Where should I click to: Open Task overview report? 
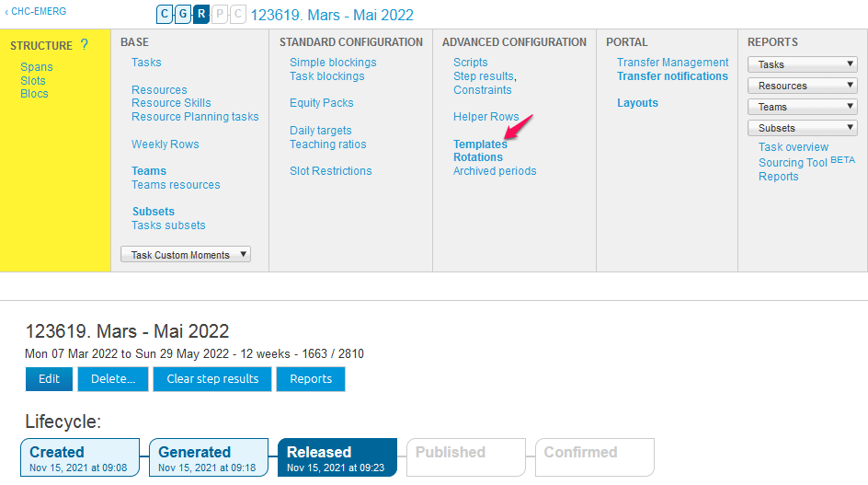(x=794, y=147)
